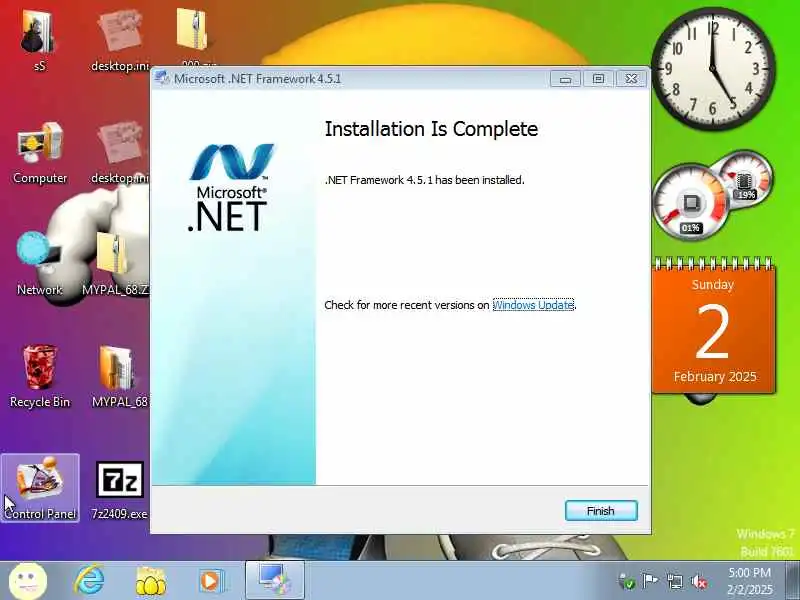Select the top desktop.ini file icon
Viewport: 800px width, 600px height.
(x=120, y=42)
